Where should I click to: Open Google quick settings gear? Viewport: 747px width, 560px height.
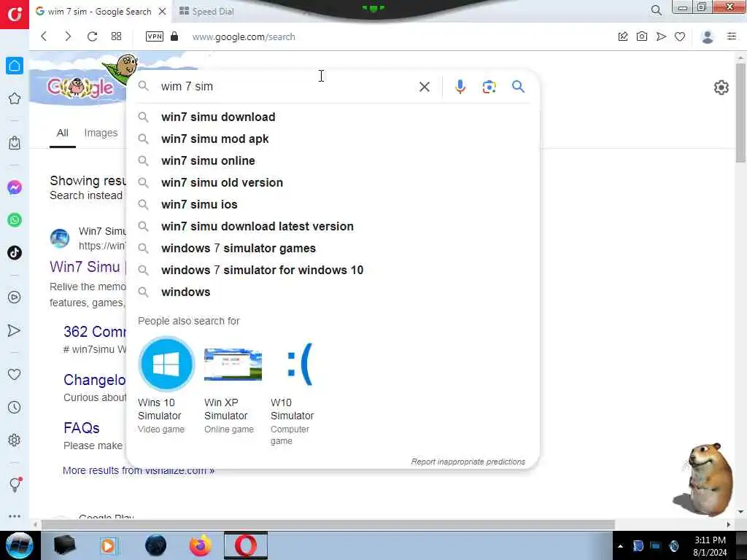click(x=721, y=87)
